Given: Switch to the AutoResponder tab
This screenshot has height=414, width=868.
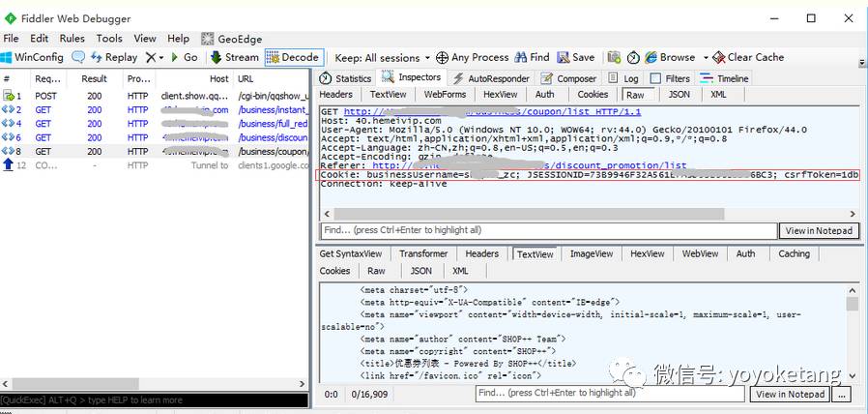Looking at the screenshot, I should (x=492, y=78).
